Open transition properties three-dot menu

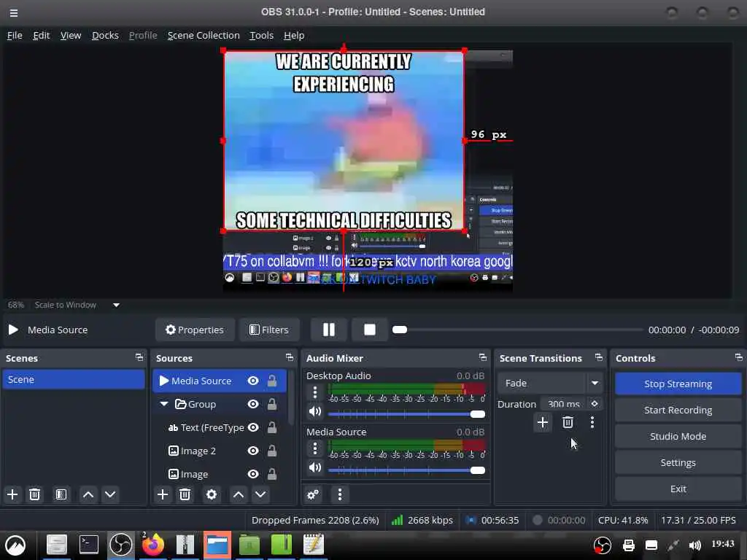[592, 422]
